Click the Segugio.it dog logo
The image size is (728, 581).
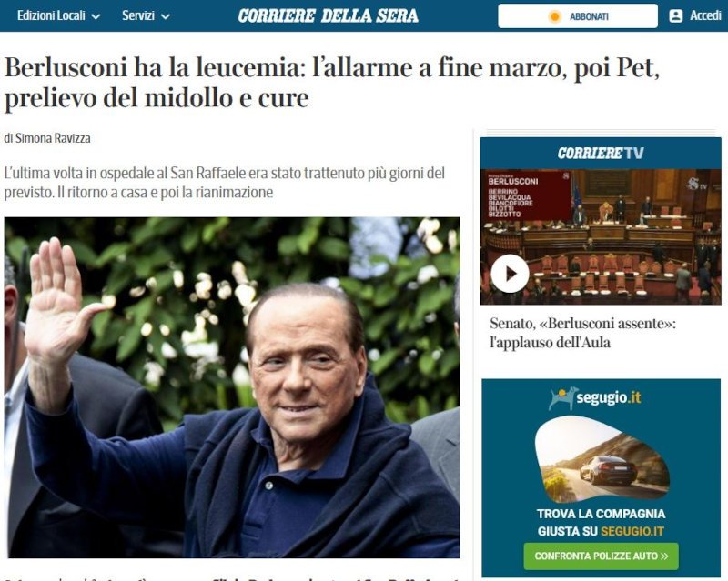coord(562,398)
